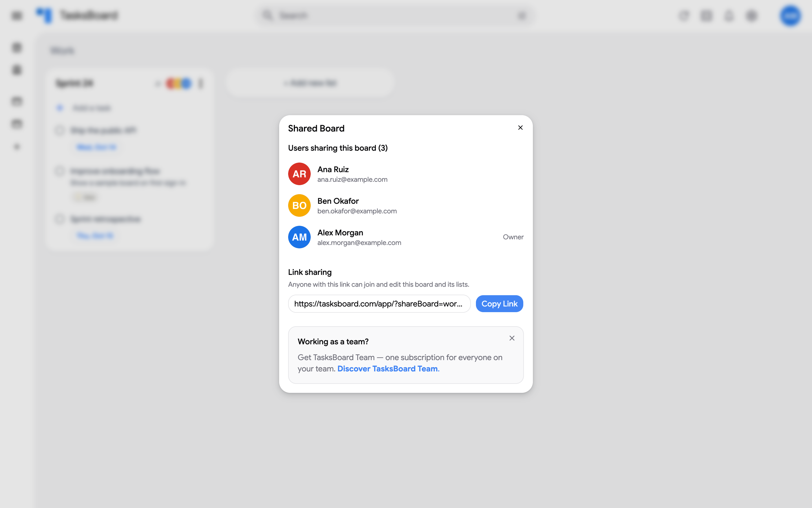Click the Copy Link button
The height and width of the screenshot is (508, 812).
499,304
